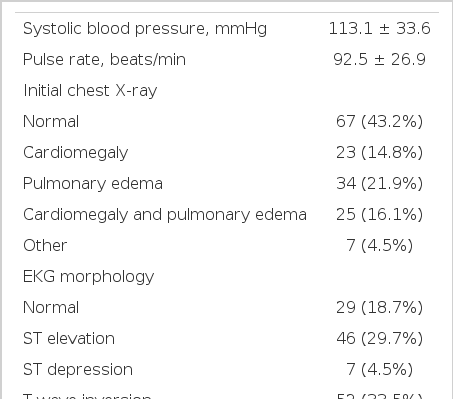The width and height of the screenshot is (453, 399).
Task: Click the ST elevation row label
Action: (x=69, y=338)
